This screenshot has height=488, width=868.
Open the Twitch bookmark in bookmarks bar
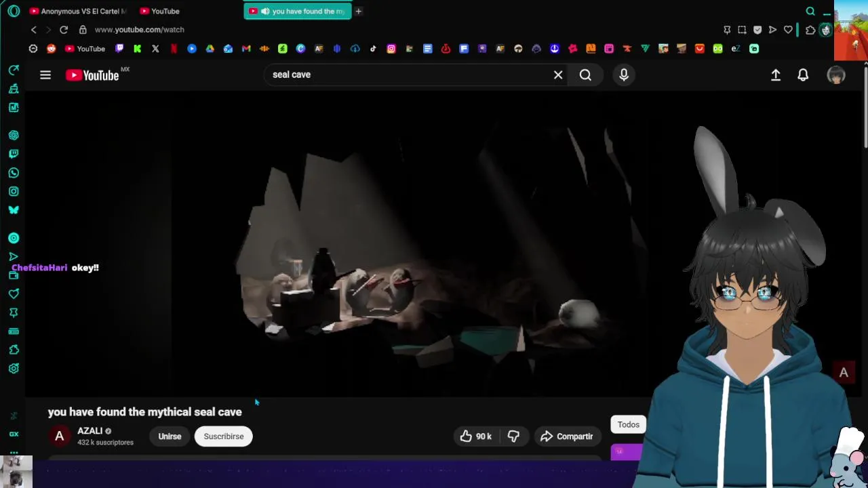(x=119, y=49)
